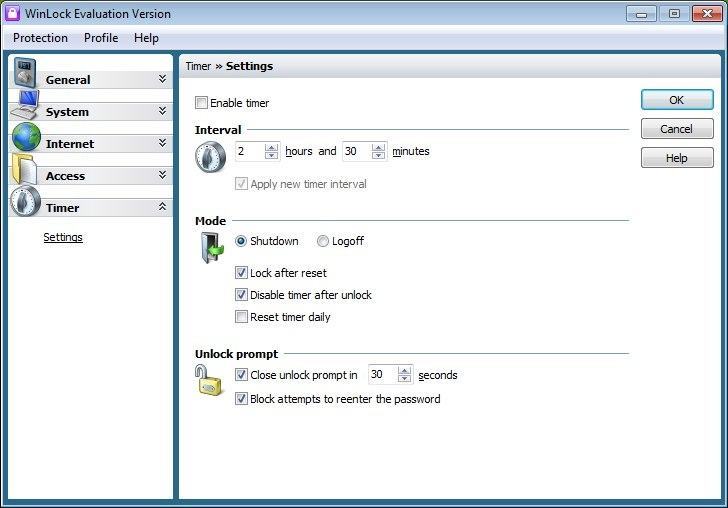Click the Unlock prompt open padlock icon
The width and height of the screenshot is (728, 508).
[208, 380]
